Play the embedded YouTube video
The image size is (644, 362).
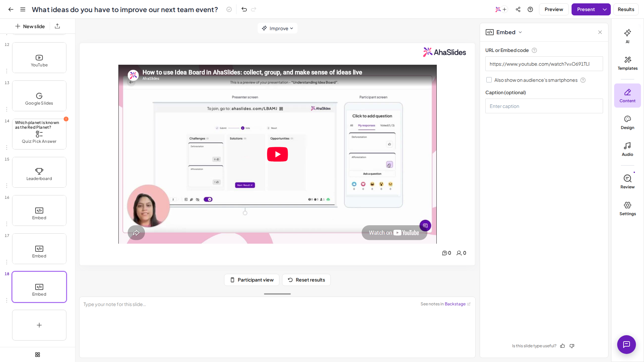pyautogui.click(x=277, y=154)
